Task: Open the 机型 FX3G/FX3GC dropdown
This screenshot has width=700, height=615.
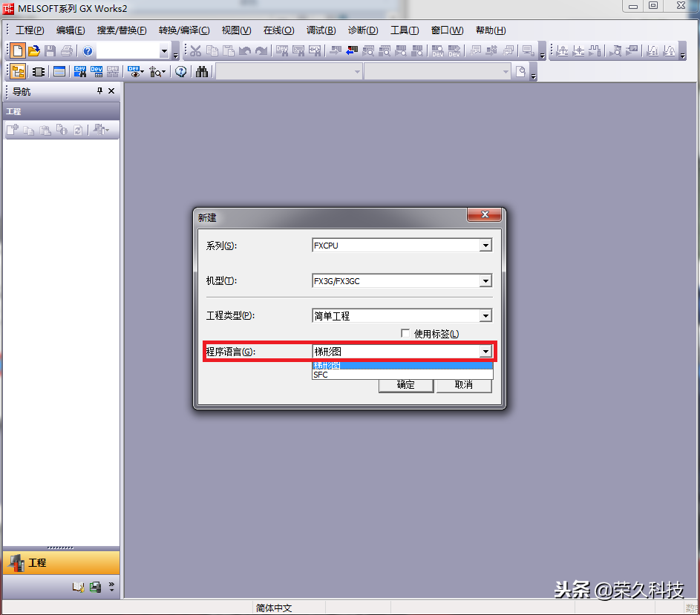Action: [x=485, y=281]
